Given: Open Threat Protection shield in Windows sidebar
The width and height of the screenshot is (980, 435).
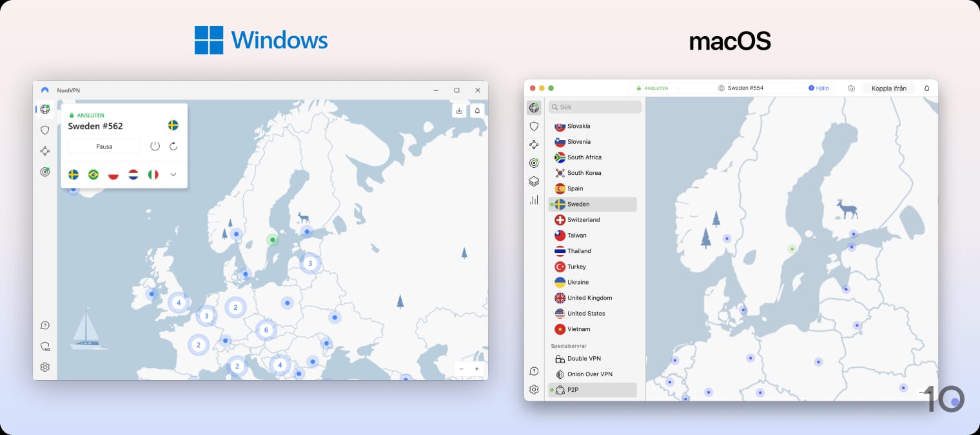Looking at the screenshot, I should pos(44,130).
